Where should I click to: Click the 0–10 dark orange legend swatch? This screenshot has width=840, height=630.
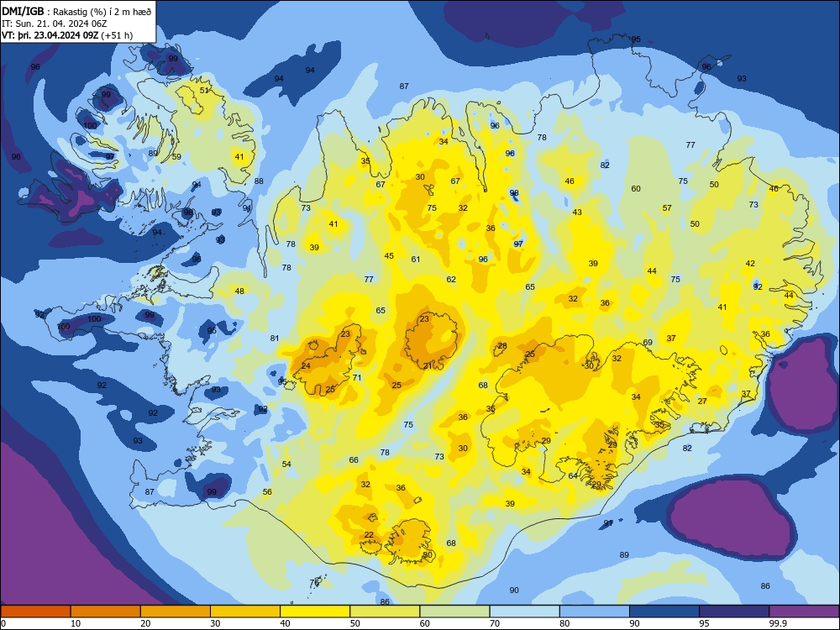tap(36, 612)
